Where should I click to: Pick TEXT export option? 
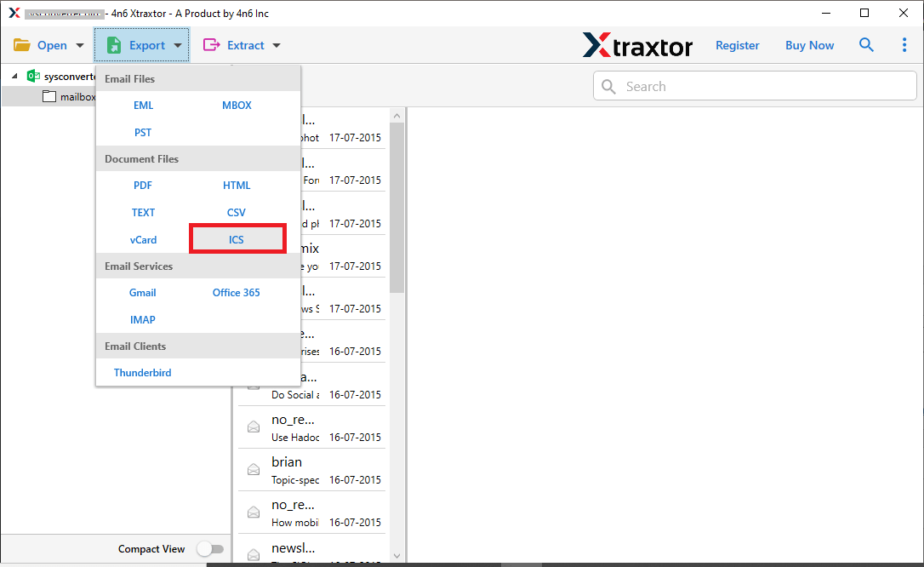[x=143, y=212]
